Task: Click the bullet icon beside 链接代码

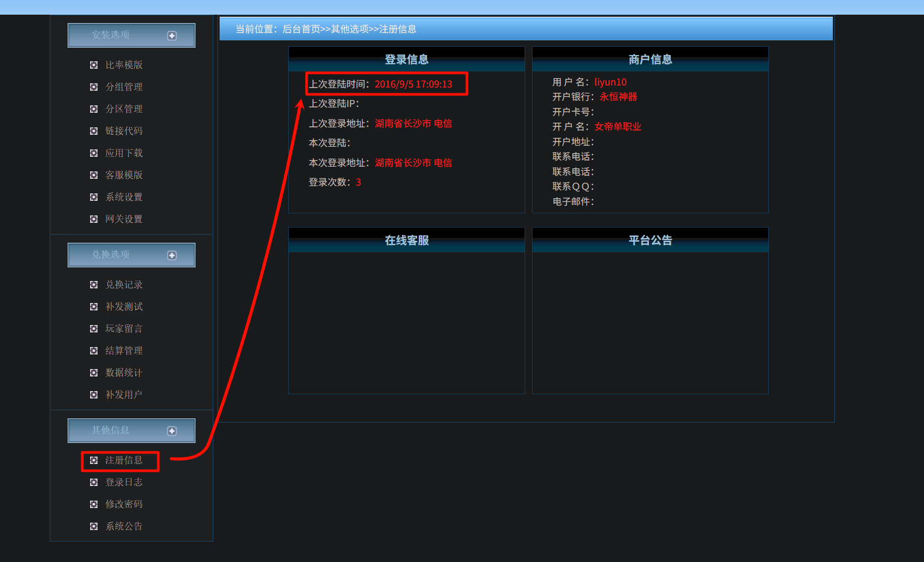Action: click(x=94, y=131)
